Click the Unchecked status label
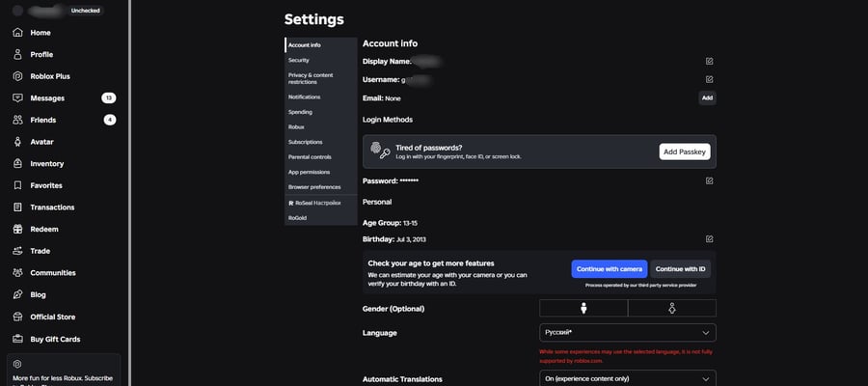 85,11
